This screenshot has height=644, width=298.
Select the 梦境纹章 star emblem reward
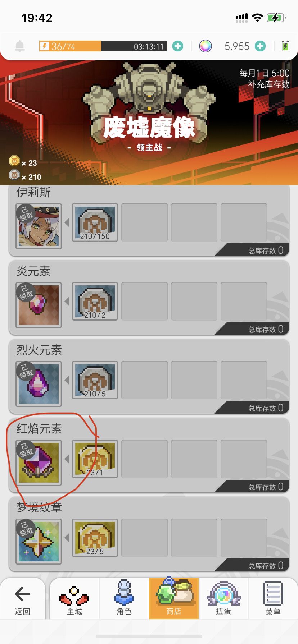coord(39,541)
